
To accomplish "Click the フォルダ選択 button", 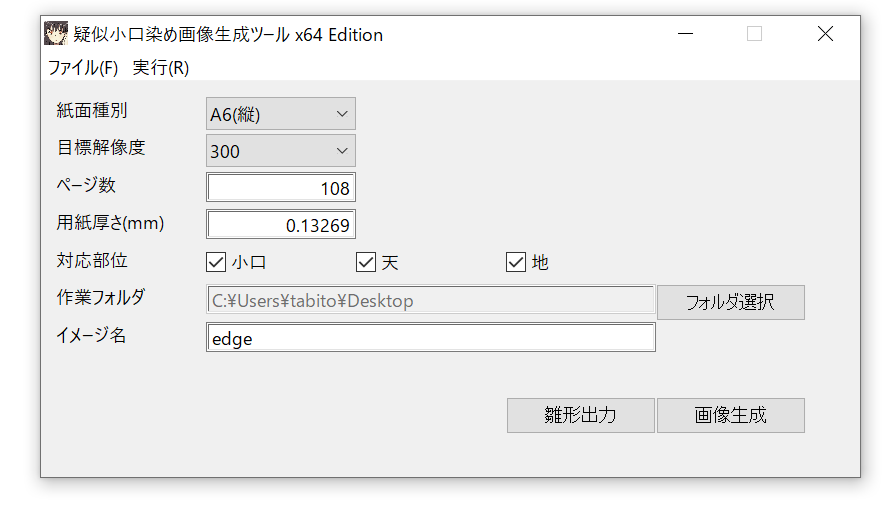I will [731, 303].
